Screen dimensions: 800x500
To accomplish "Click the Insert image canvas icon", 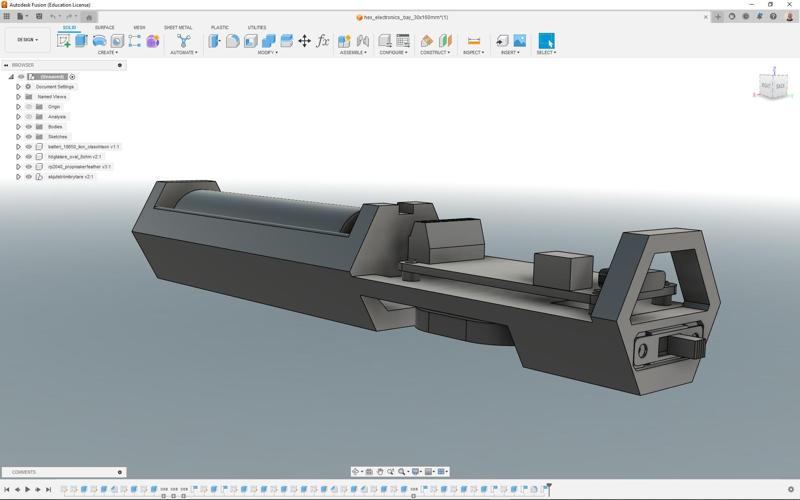I will pyautogui.click(x=520, y=41).
